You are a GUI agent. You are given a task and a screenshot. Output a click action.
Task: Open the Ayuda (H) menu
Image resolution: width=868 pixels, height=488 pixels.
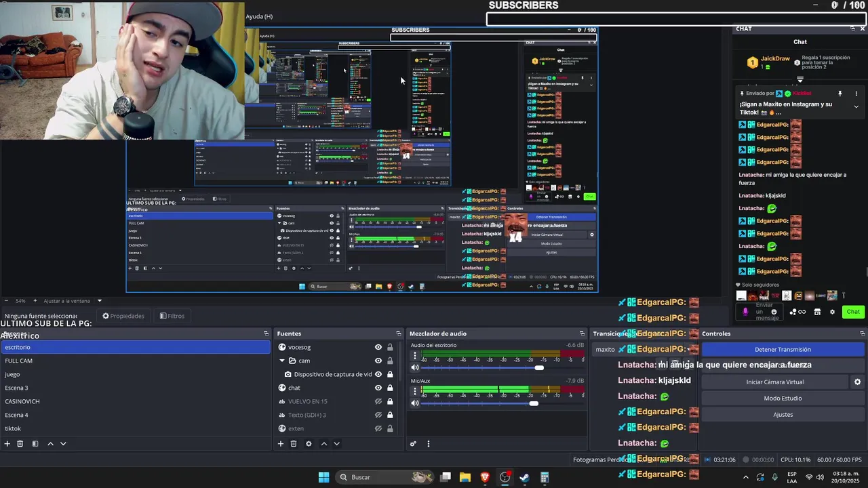[259, 16]
